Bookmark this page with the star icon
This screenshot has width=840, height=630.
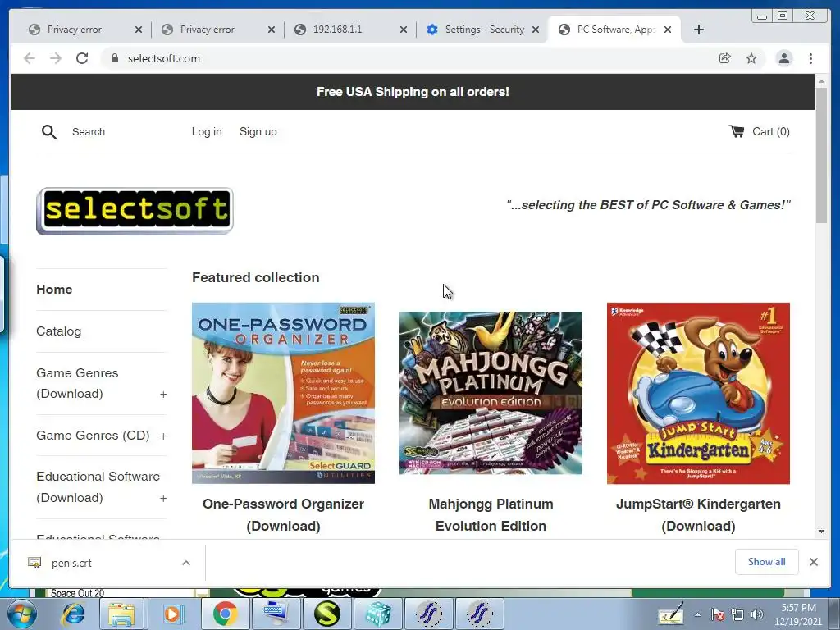click(751, 58)
